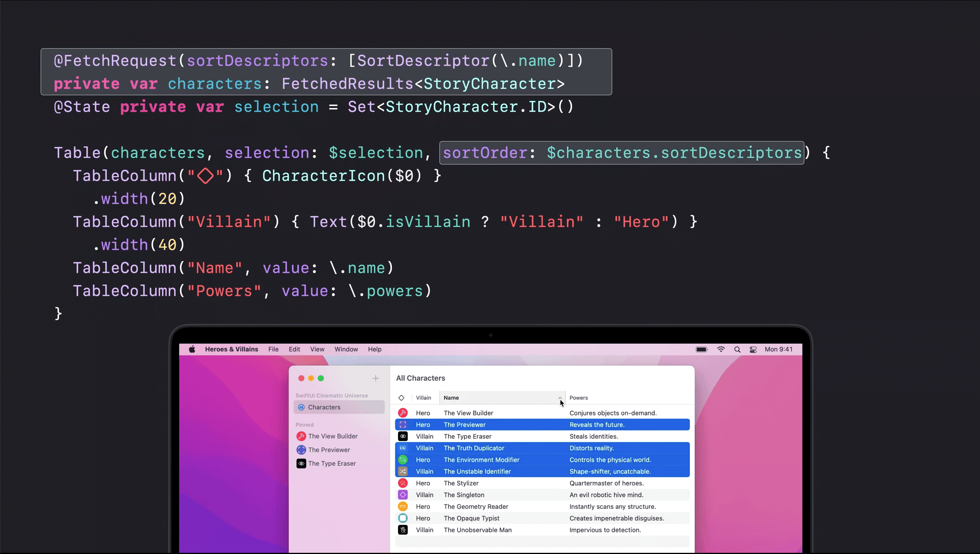Click the Mon 9:41 clock
The image size is (980, 554).
(779, 349)
